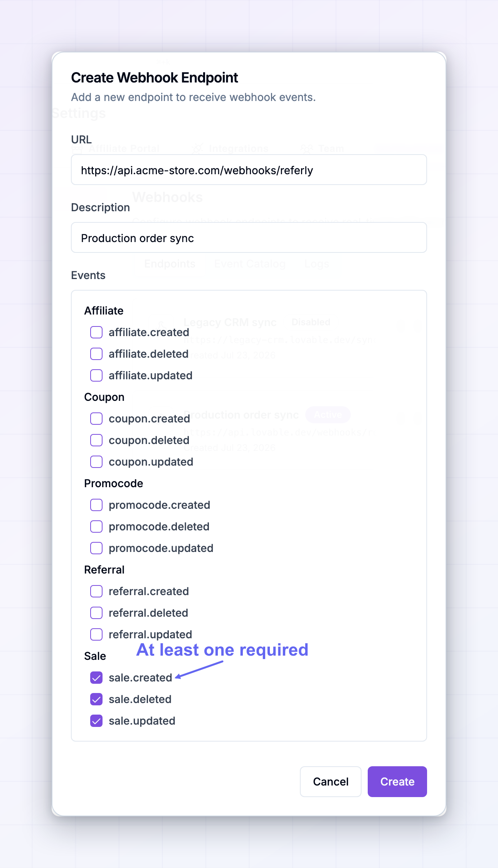Image resolution: width=498 pixels, height=868 pixels.
Task: Cancel the webhook endpoint dialog
Action: [331, 782]
